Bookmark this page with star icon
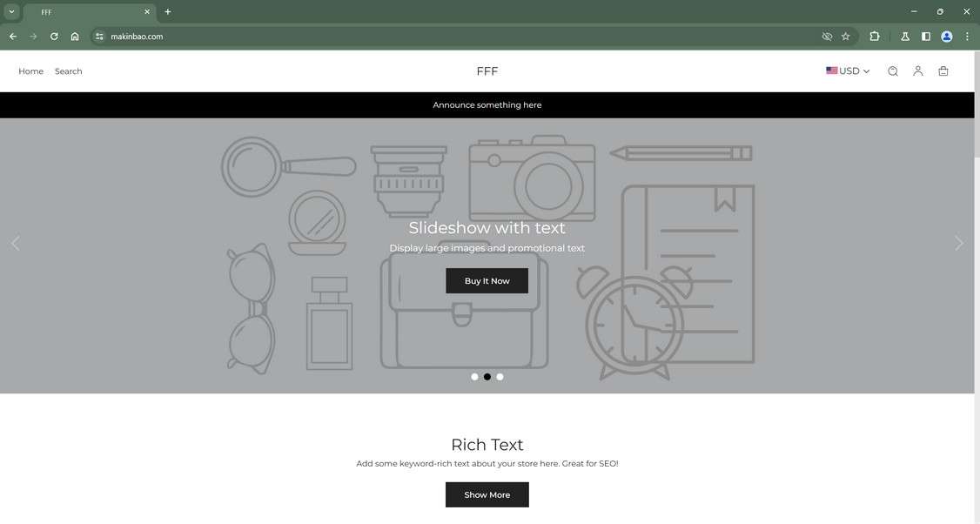This screenshot has width=980, height=524. pos(846,37)
